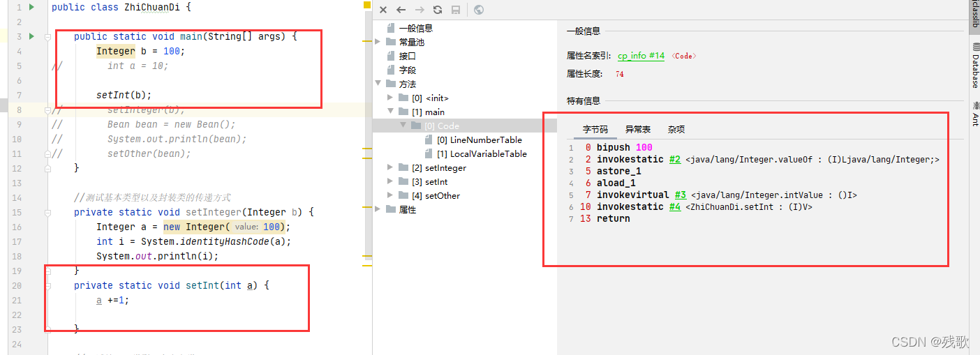Select the [4] setOther tree label
Viewport: 980px width, 355px height.
436,195
